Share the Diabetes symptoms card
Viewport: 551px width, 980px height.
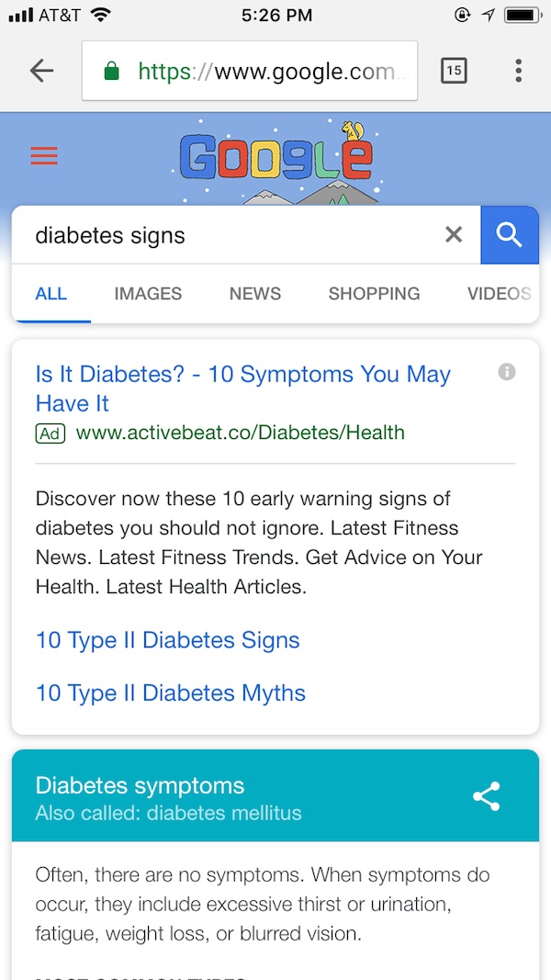487,796
